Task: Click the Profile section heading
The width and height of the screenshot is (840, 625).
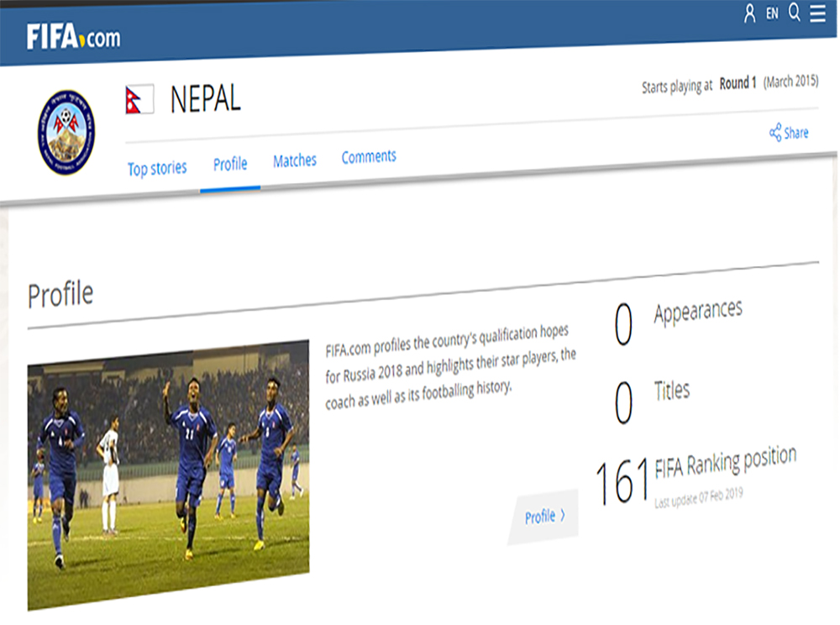Action: point(60,294)
